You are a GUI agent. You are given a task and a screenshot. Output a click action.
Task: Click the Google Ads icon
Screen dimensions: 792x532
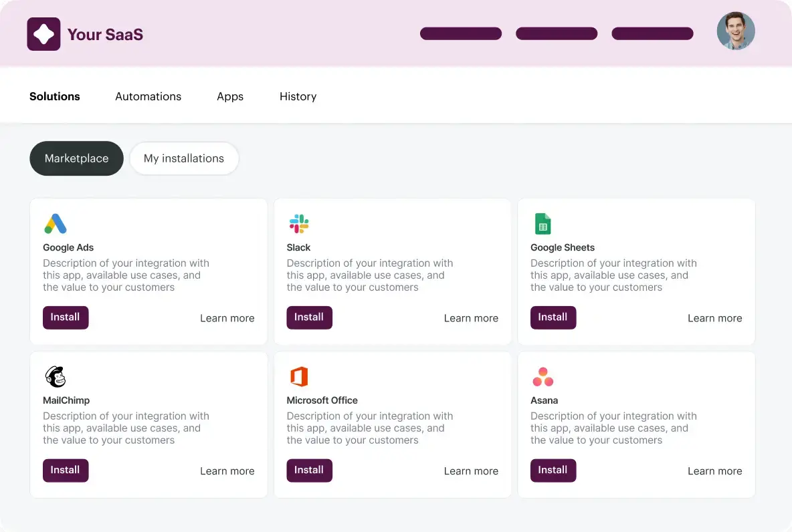point(56,224)
